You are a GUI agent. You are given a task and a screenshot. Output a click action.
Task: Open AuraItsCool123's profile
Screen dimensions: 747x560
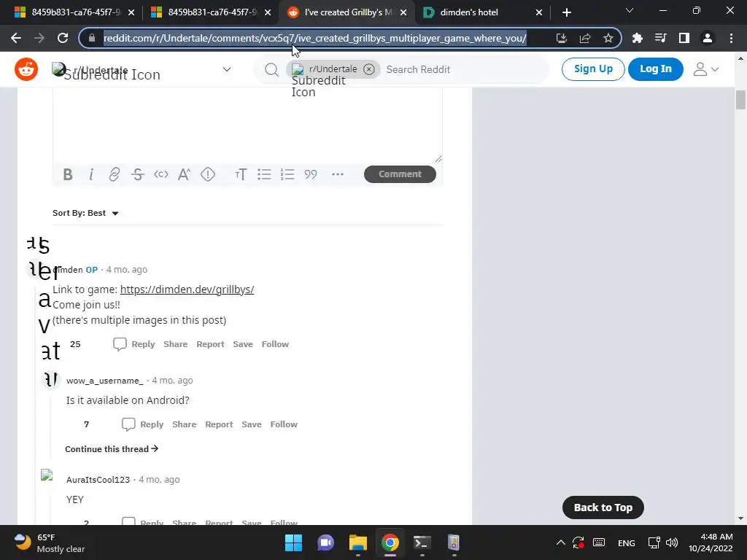pos(98,480)
